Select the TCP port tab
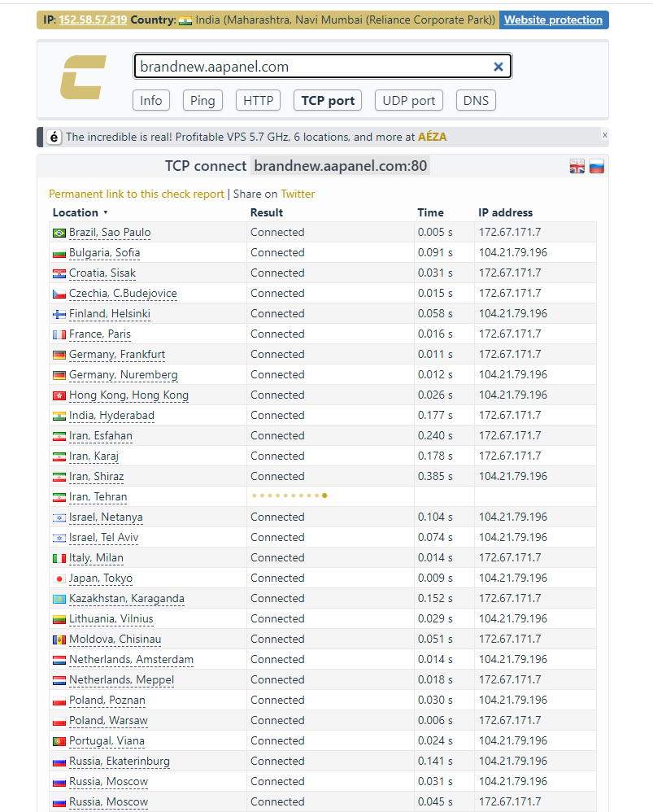This screenshot has height=812, width=653. pos(328,100)
